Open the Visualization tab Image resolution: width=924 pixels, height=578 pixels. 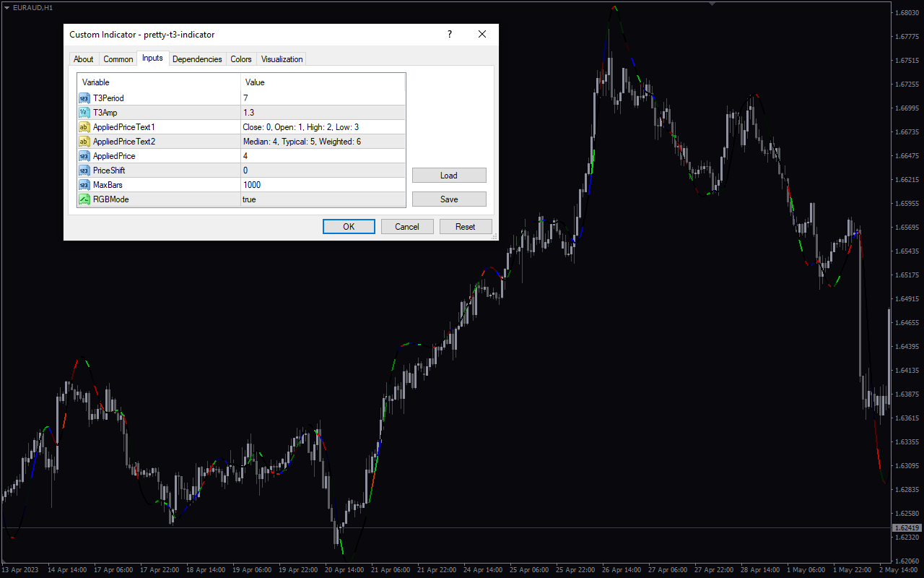point(282,59)
